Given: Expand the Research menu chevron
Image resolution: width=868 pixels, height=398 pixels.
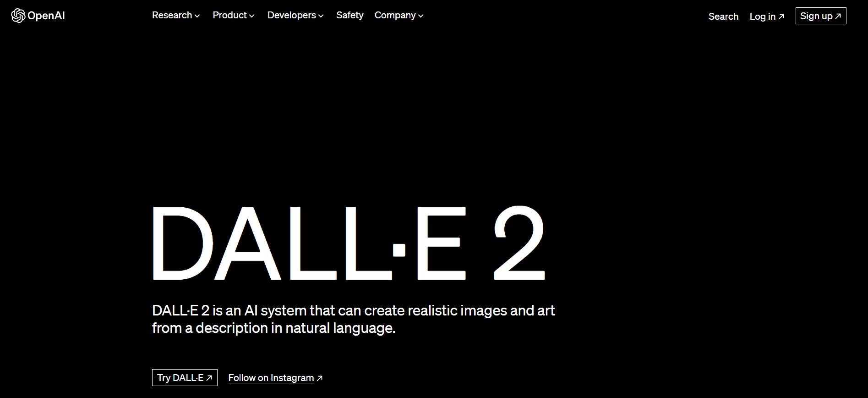Looking at the screenshot, I should pos(197,16).
